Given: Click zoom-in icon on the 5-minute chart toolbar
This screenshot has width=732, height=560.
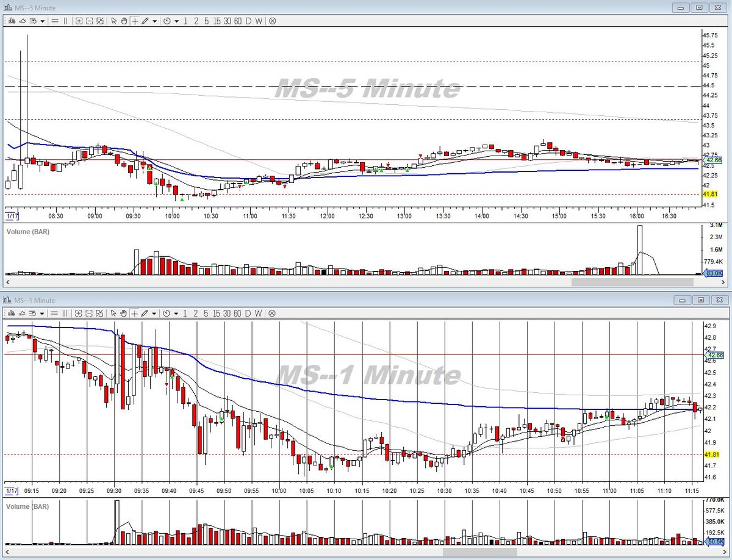Looking at the screenshot, I should [79, 21].
